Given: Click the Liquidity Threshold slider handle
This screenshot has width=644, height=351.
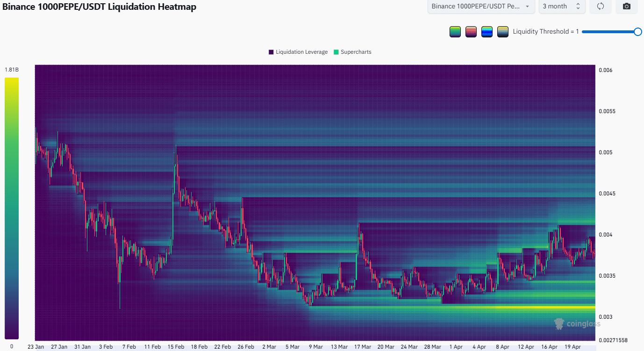Looking at the screenshot, I should [637, 32].
